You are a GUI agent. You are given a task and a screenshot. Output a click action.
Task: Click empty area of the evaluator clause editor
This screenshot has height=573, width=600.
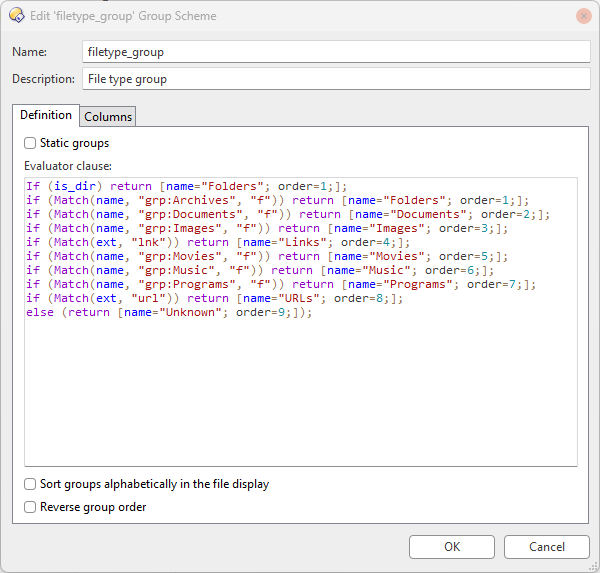301,390
